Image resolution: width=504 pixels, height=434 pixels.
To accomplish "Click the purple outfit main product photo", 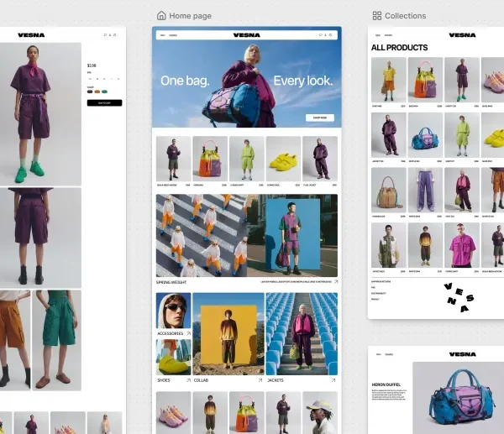I will click(x=40, y=114).
